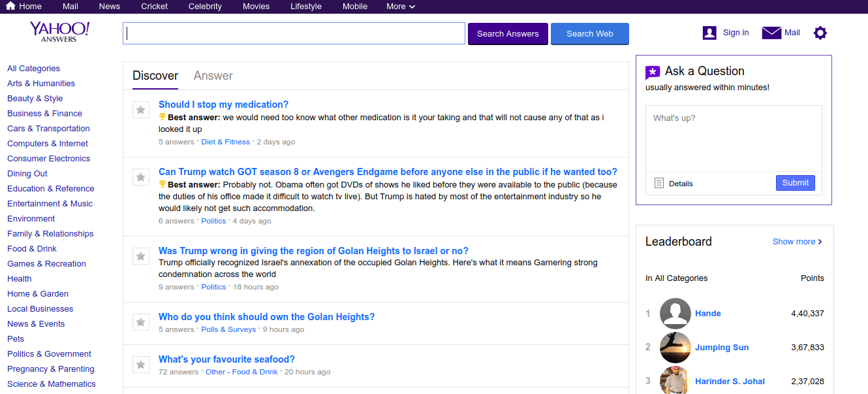Click Harinder S. Johal's avatar

[x=675, y=380]
